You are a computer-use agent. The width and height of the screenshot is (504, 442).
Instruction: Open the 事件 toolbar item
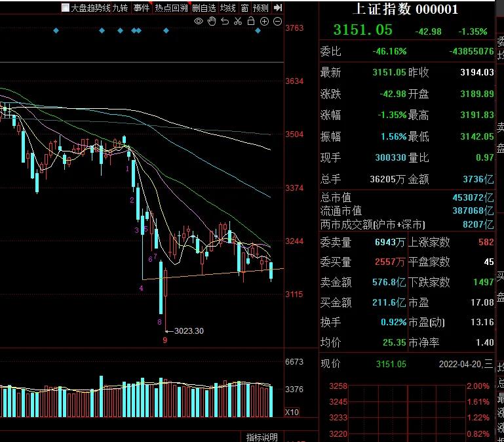142,8
